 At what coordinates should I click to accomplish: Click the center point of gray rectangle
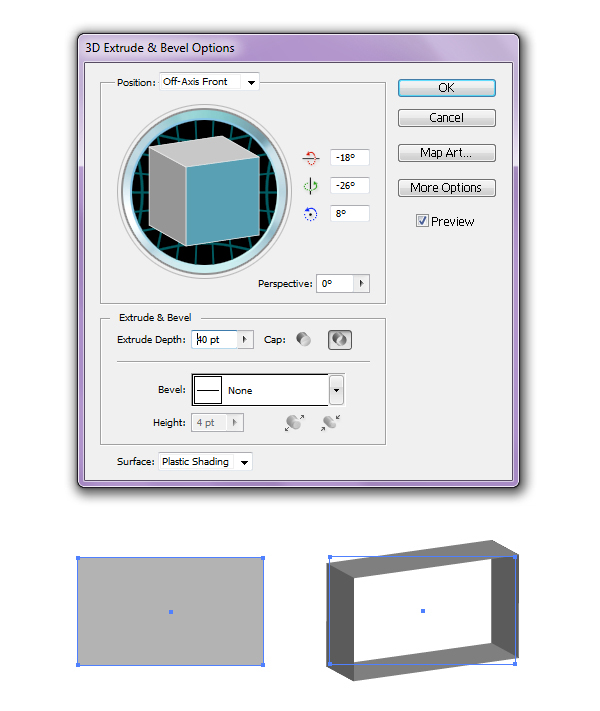click(x=171, y=612)
